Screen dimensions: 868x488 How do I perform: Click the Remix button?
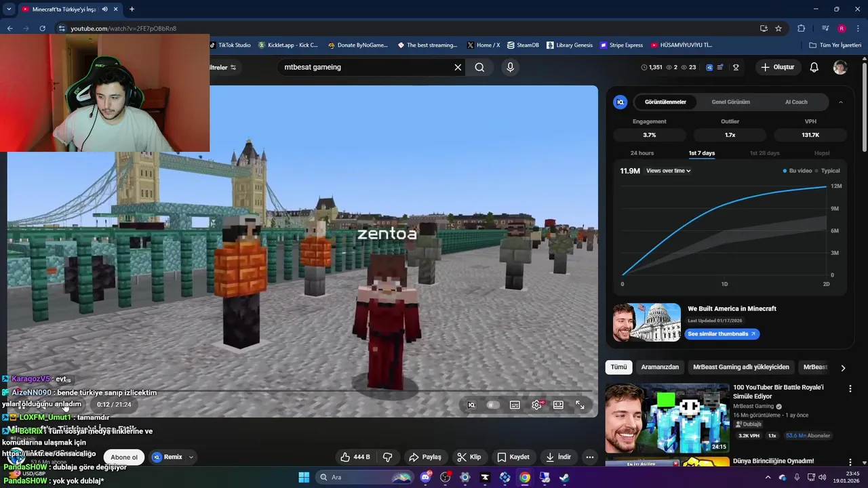coord(167,457)
